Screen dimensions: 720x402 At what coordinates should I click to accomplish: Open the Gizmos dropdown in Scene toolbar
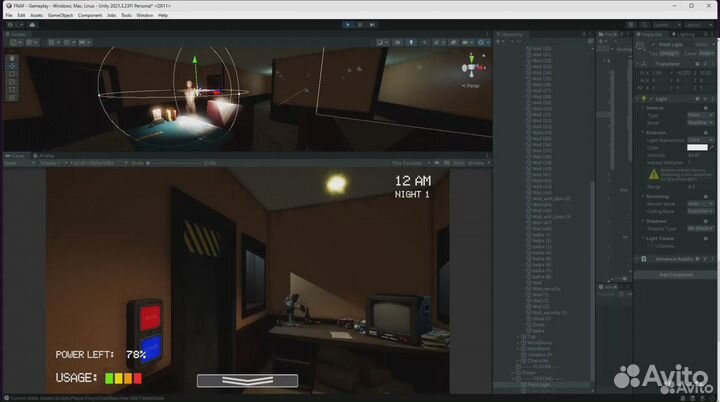pyautogui.click(x=483, y=42)
